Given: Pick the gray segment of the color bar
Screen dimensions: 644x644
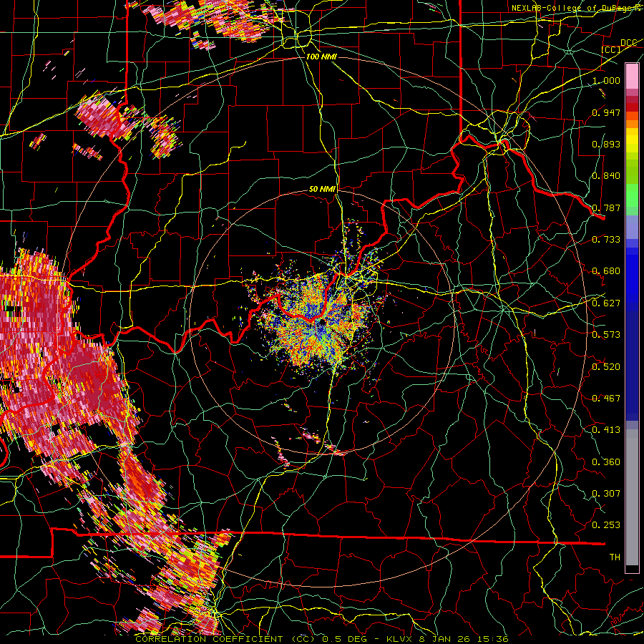Looking at the screenshot, I should [x=632, y=497].
